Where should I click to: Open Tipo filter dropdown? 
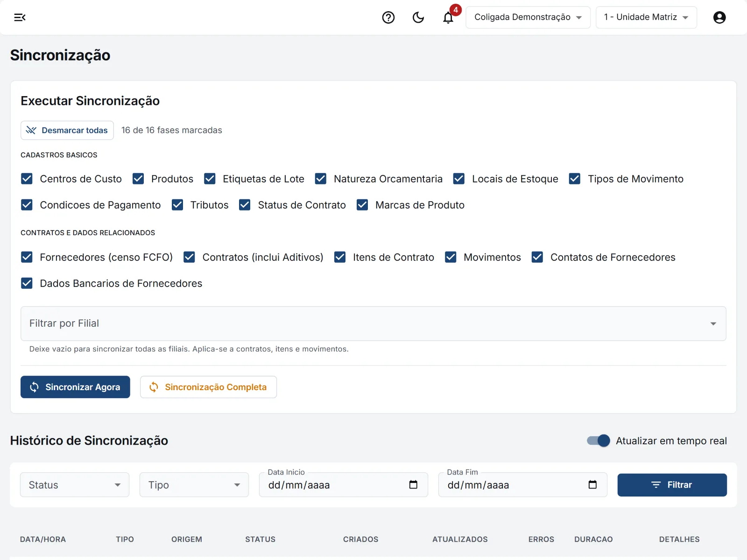click(194, 485)
